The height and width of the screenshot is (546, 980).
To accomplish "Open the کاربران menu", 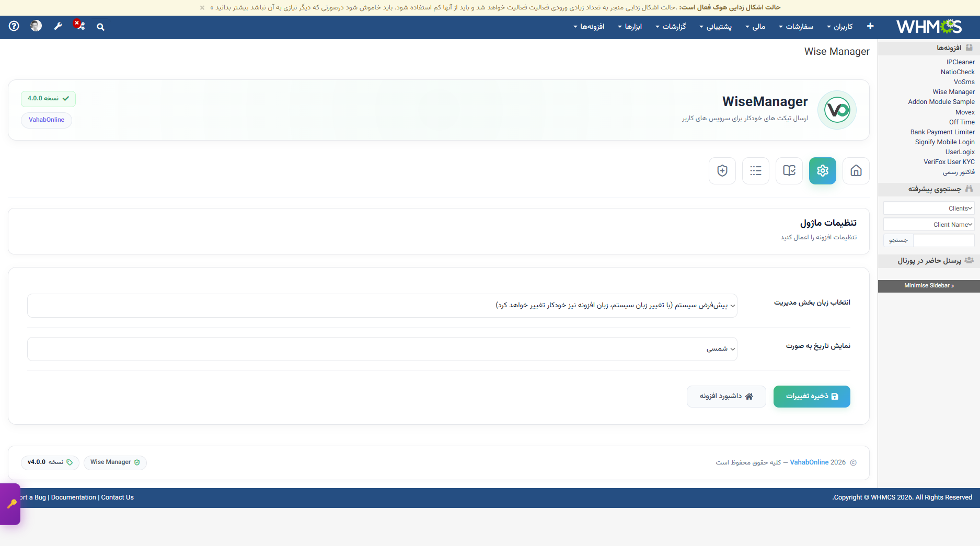I will [x=840, y=27].
